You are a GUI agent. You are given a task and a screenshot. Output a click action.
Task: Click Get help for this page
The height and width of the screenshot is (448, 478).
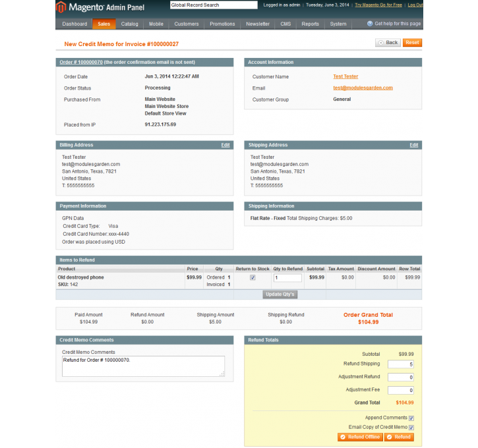[x=398, y=24]
